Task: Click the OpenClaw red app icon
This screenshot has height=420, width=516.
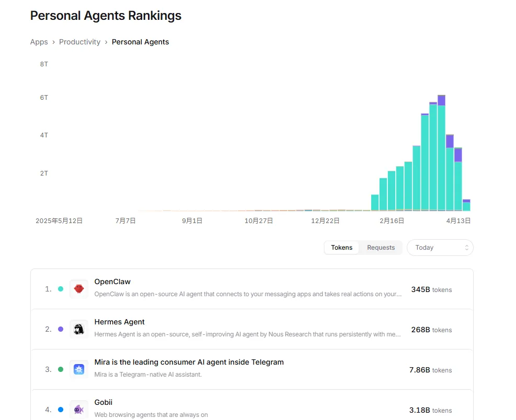Action: [x=79, y=289]
